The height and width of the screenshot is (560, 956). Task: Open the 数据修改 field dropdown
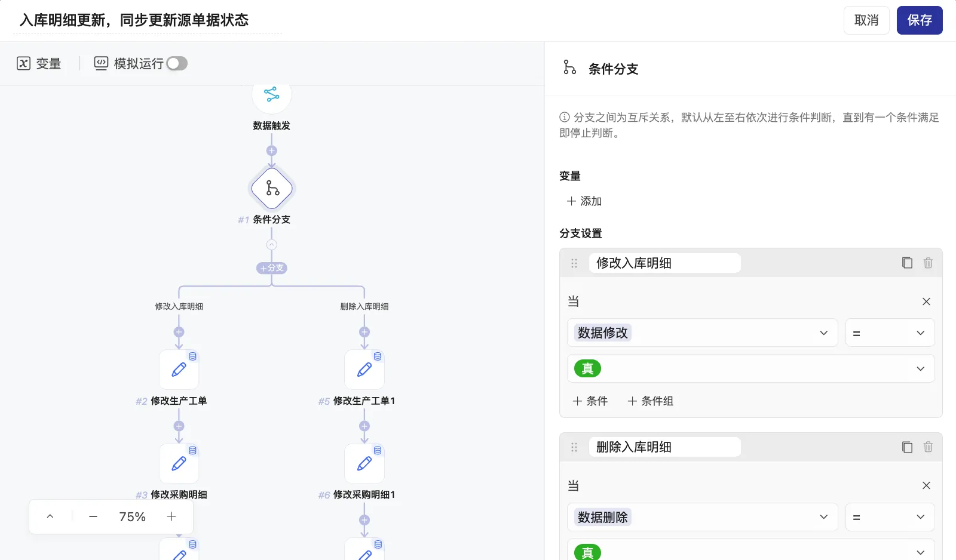(702, 333)
